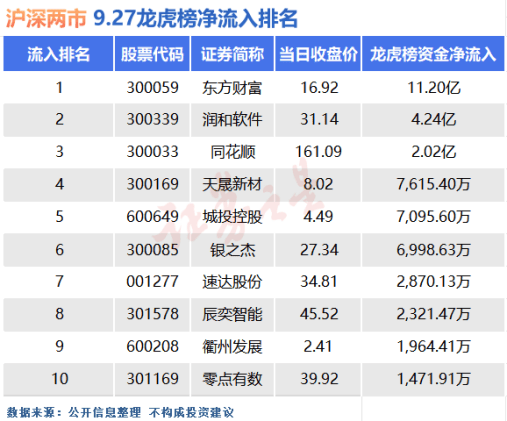Select stock code 300059
507x421 pixels.
tap(153, 88)
